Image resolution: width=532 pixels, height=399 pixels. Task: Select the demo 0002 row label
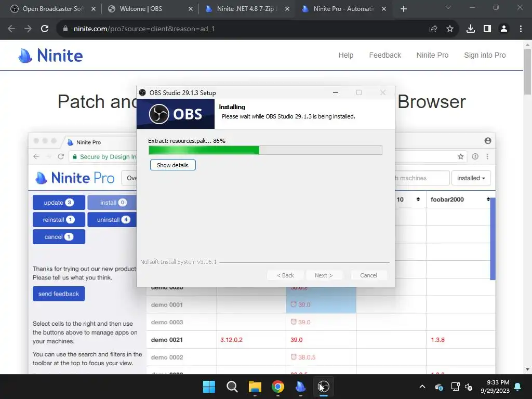point(167,357)
